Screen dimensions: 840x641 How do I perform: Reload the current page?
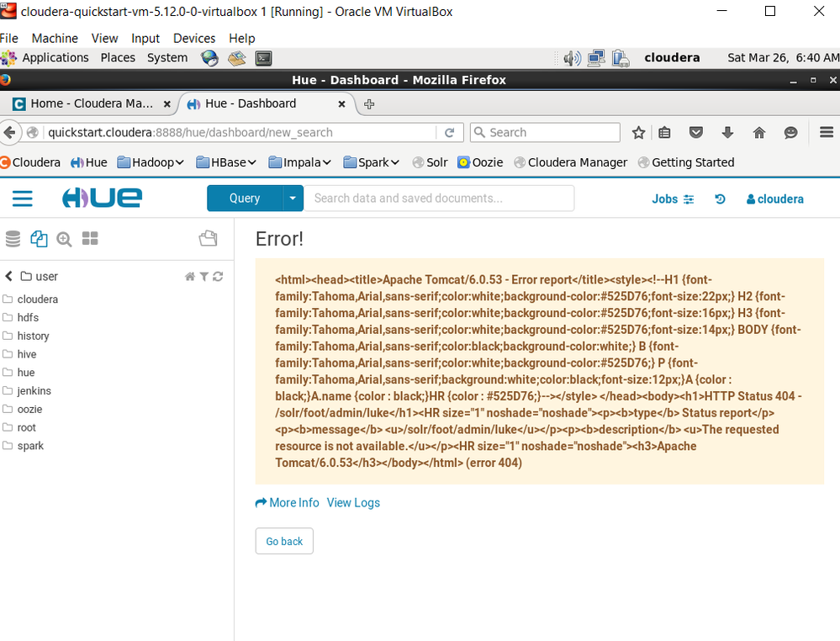(x=450, y=132)
